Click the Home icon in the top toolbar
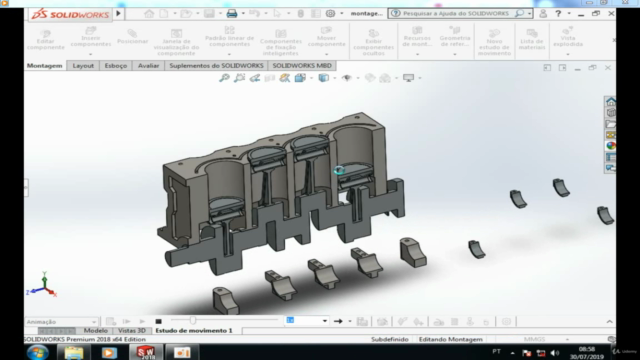This screenshot has height=360, width=640. [149, 13]
